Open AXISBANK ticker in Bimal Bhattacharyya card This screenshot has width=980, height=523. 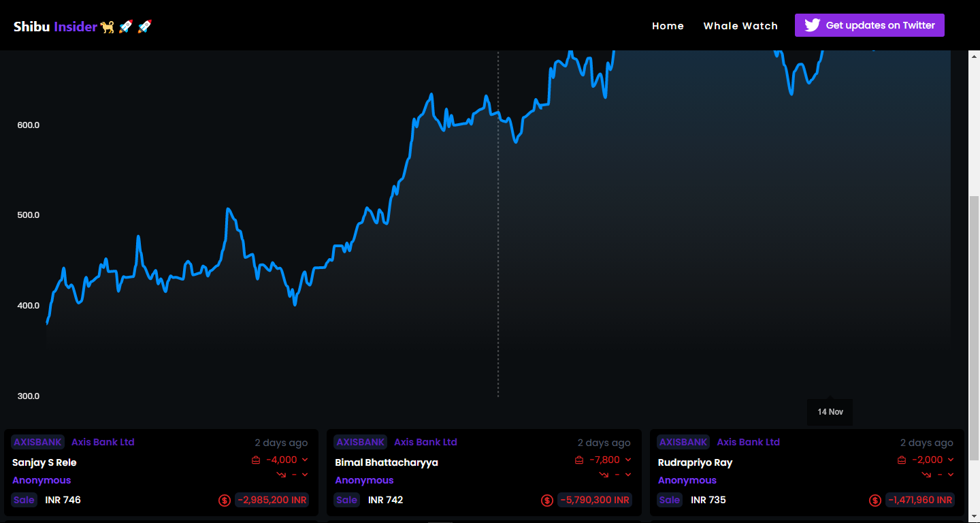361,442
